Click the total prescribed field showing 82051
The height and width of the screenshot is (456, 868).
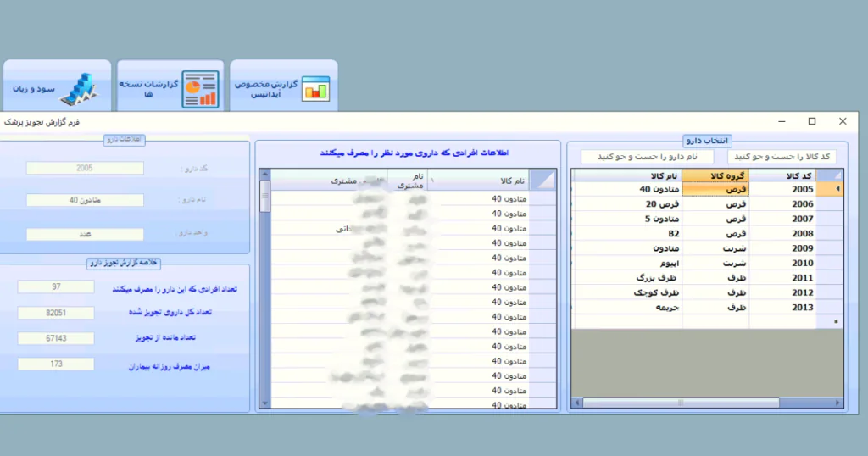click(x=56, y=313)
